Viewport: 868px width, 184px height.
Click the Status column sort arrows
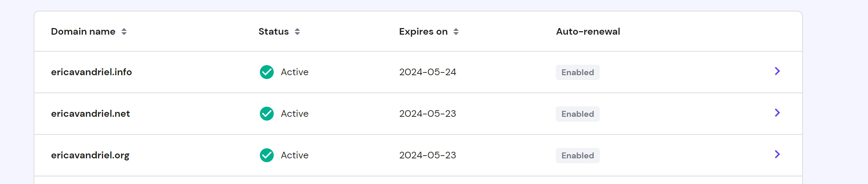tap(297, 32)
